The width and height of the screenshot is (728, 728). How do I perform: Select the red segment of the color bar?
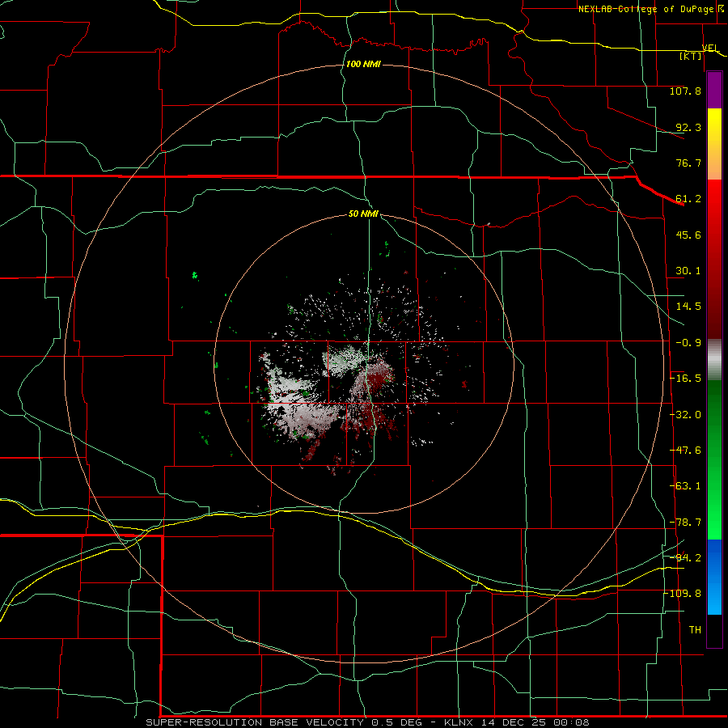point(714,259)
